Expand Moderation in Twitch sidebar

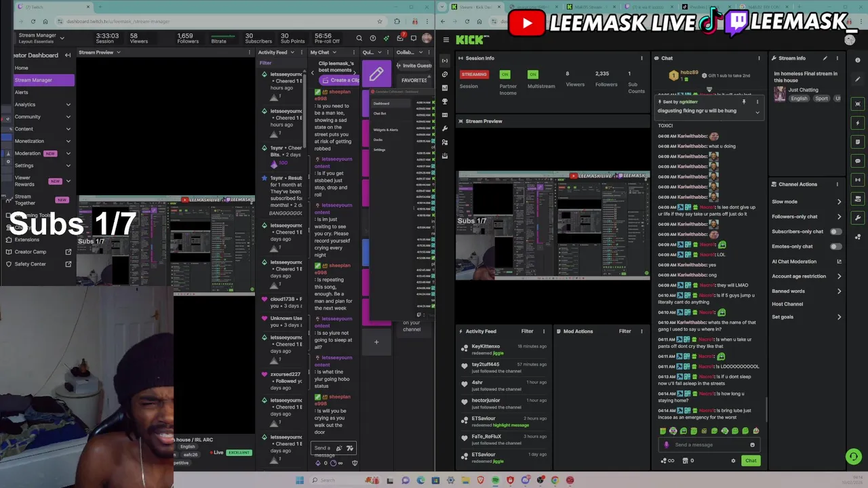68,153
